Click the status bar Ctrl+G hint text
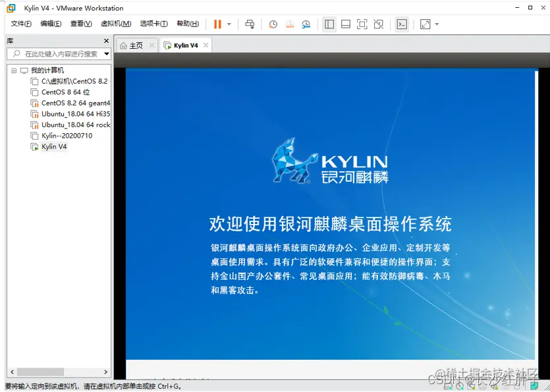550x392 pixels. (x=93, y=386)
